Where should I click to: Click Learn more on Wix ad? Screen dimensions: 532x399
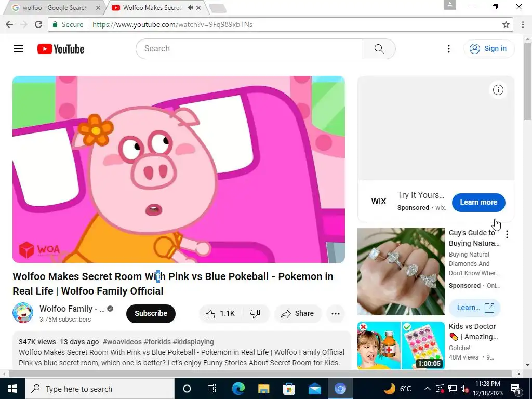pyautogui.click(x=478, y=202)
